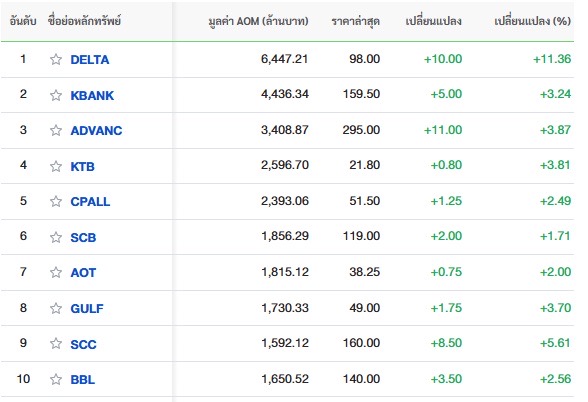Toggle AOT star icon
The width and height of the screenshot is (588, 402).
[x=56, y=272]
